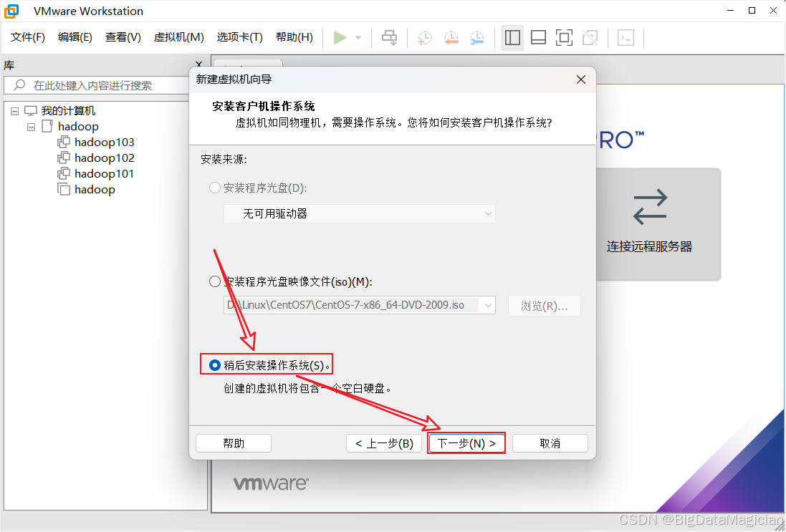786x532 pixels.
Task: Click the Take Snapshot clock icon
Action: click(425, 37)
